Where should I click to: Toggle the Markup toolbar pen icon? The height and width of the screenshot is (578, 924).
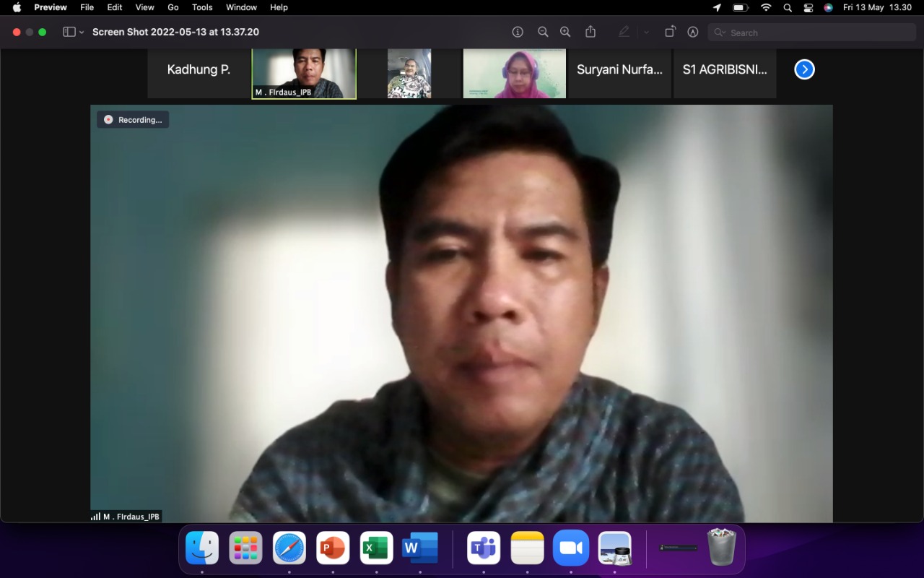point(693,32)
